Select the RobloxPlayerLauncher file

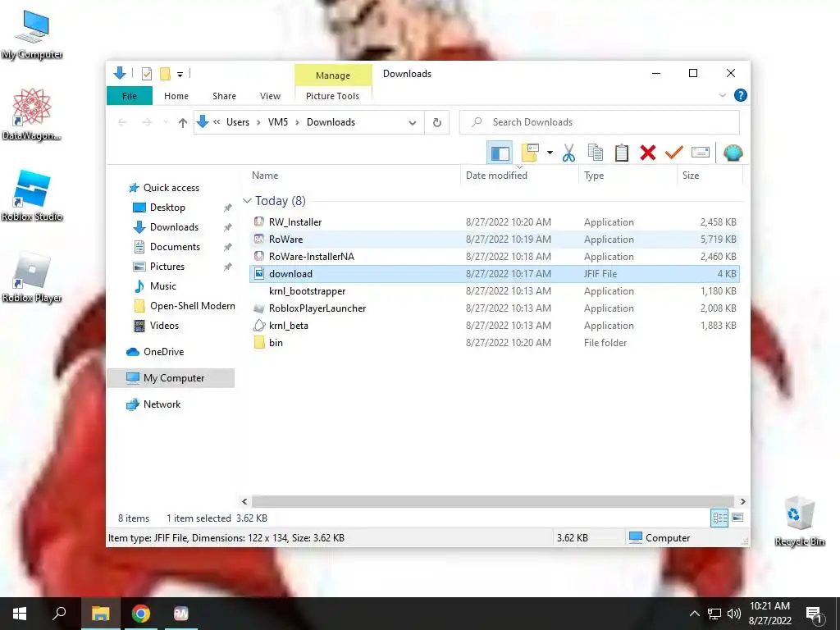click(494, 308)
